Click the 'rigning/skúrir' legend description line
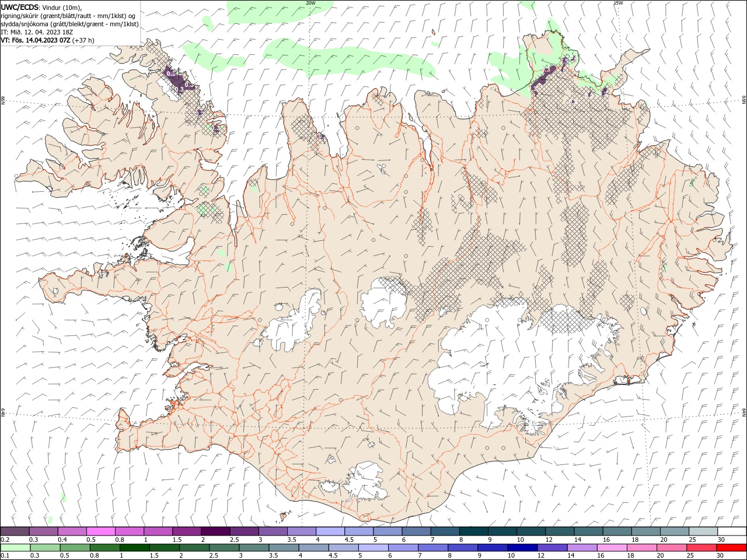 pos(68,16)
